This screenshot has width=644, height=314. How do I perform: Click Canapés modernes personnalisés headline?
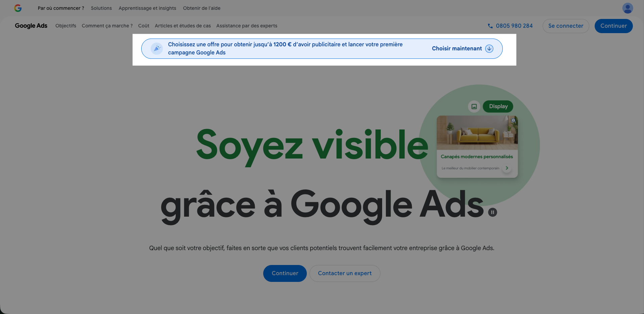(x=477, y=156)
